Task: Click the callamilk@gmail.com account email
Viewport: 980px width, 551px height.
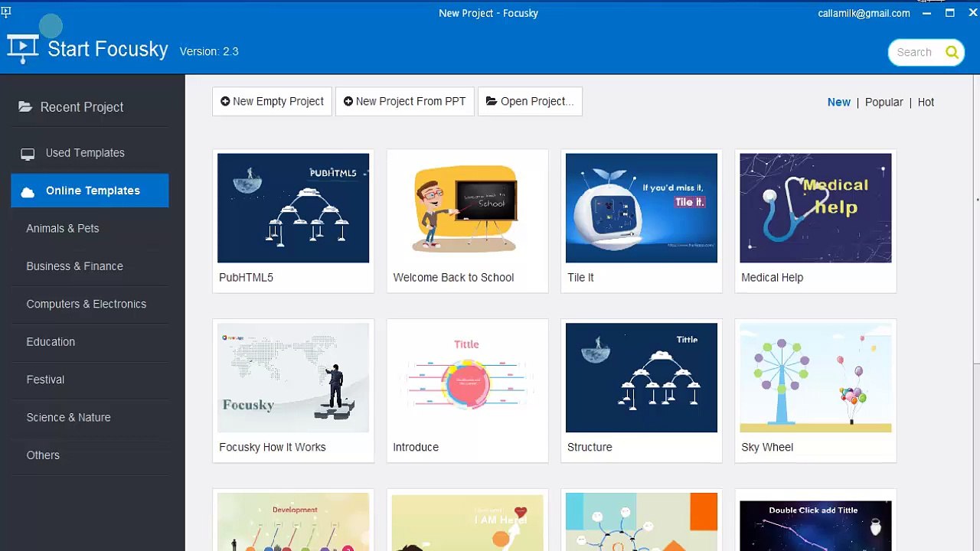Action: tap(864, 13)
